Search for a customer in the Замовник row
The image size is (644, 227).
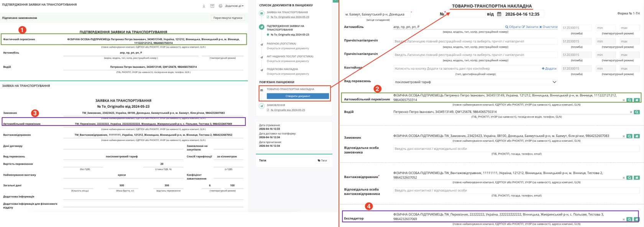pos(629,136)
